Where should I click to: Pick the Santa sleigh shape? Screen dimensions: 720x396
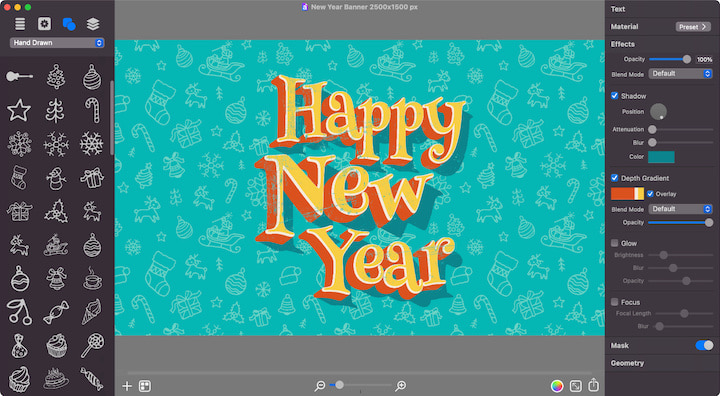coord(56,245)
